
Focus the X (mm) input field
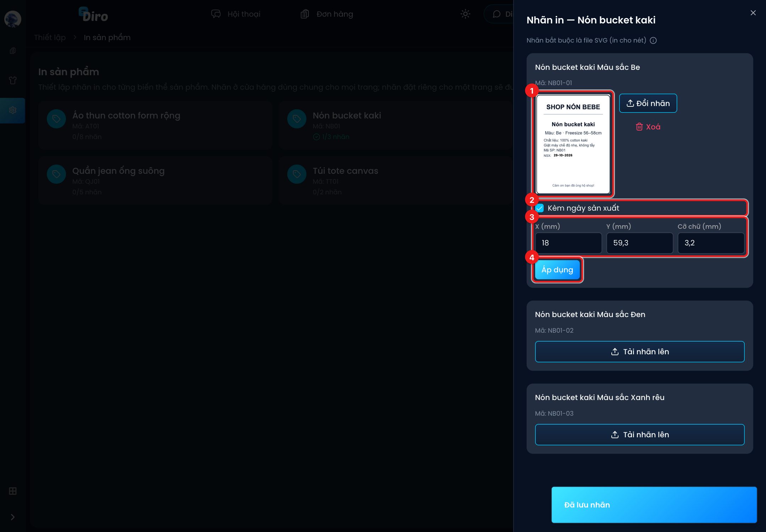568,243
